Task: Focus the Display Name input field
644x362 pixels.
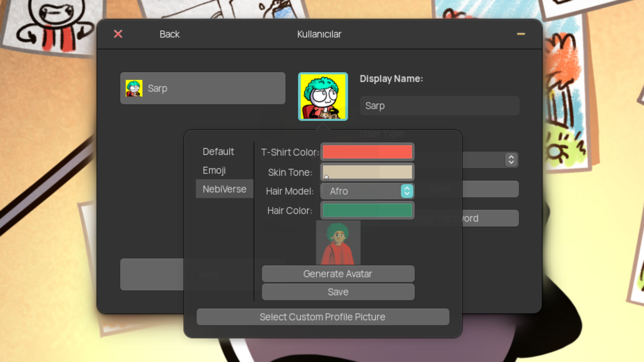Action: point(439,106)
